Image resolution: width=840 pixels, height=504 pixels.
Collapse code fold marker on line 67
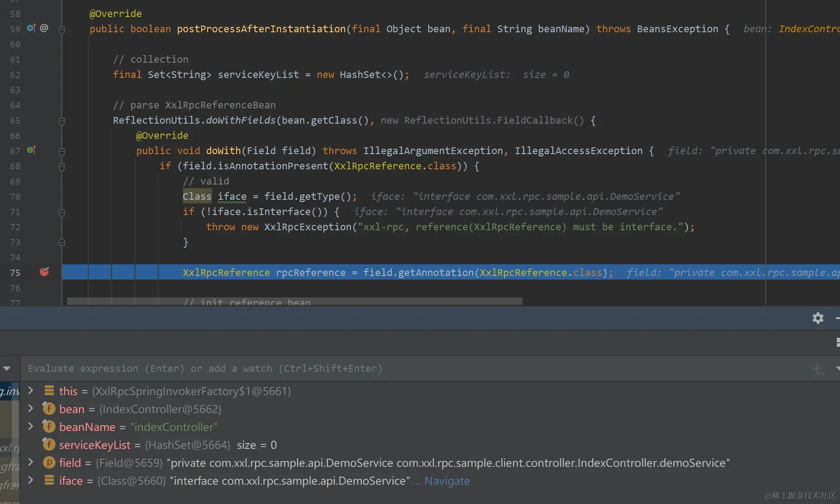(62, 151)
